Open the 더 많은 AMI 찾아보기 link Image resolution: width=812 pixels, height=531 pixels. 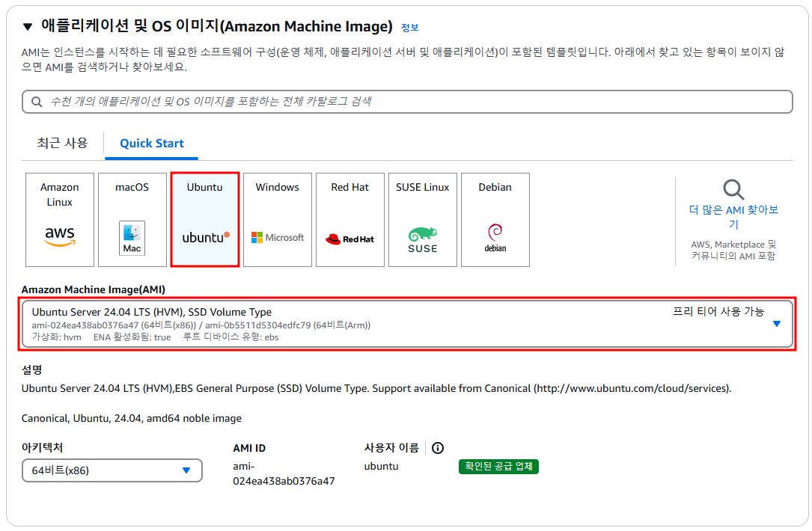(733, 217)
